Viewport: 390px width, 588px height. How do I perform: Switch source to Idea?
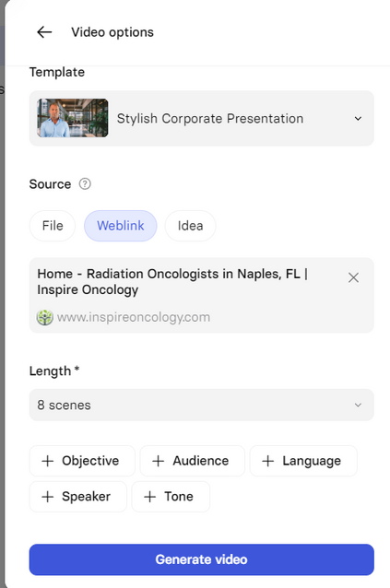pyautogui.click(x=190, y=226)
